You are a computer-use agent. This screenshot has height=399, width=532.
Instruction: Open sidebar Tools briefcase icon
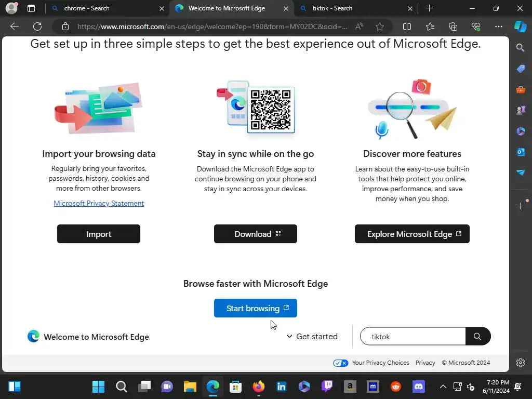point(521,90)
